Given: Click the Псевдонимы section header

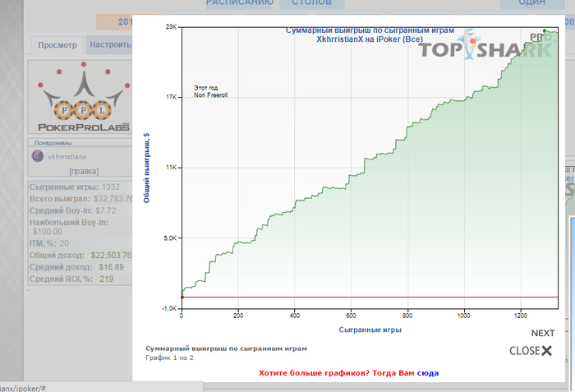Looking at the screenshot, I should click(x=53, y=143).
